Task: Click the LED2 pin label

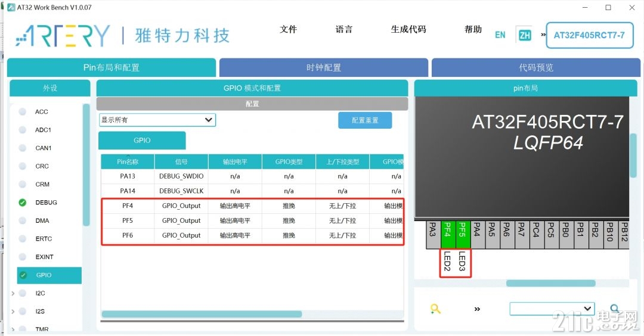Action: click(x=448, y=262)
